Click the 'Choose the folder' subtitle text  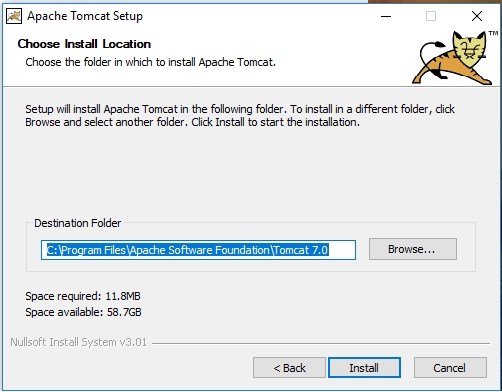tap(150, 62)
